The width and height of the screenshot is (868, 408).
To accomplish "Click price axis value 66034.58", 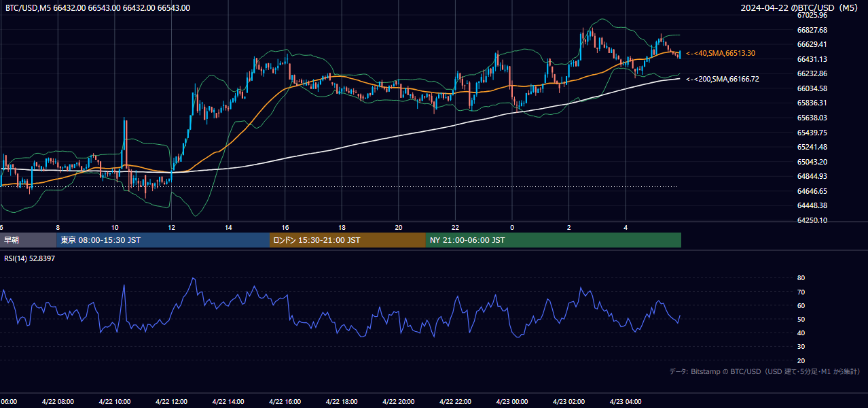I will pos(812,88).
